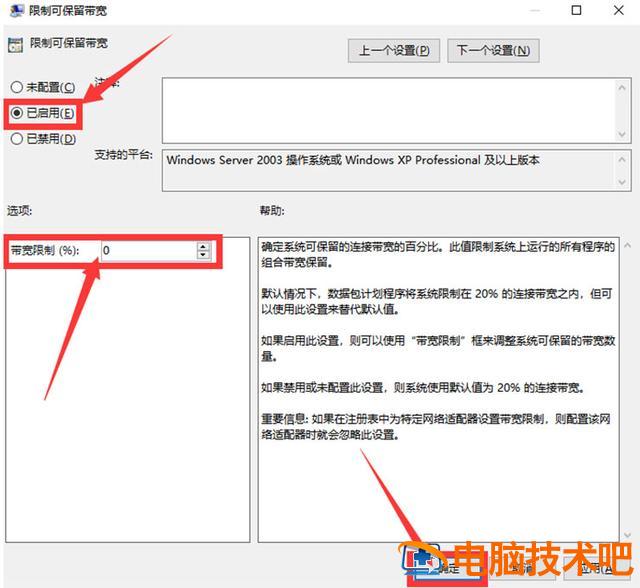
Task: Go to 上一个设置(P)
Action: [x=393, y=51]
